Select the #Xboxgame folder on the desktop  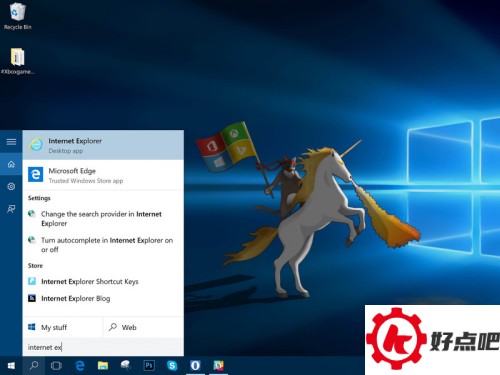pyautogui.click(x=17, y=61)
